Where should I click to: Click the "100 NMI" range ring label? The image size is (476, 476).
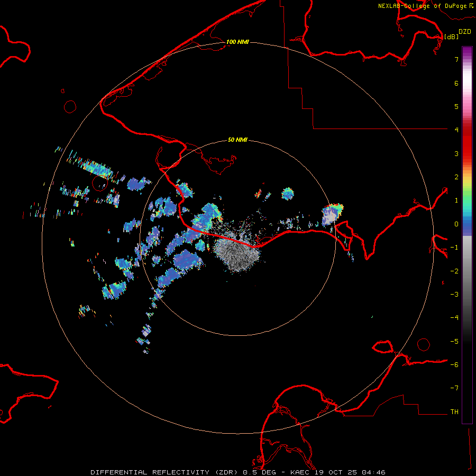tap(237, 42)
